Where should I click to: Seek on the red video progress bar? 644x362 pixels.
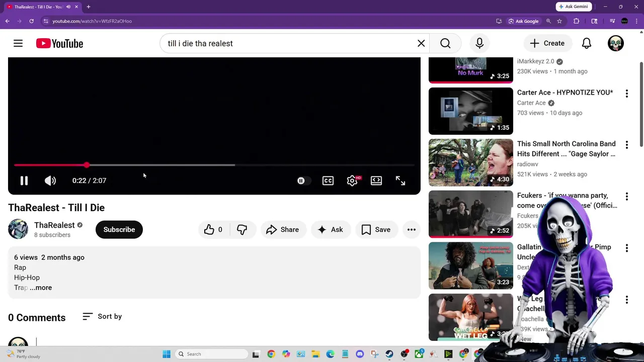[x=214, y=165]
